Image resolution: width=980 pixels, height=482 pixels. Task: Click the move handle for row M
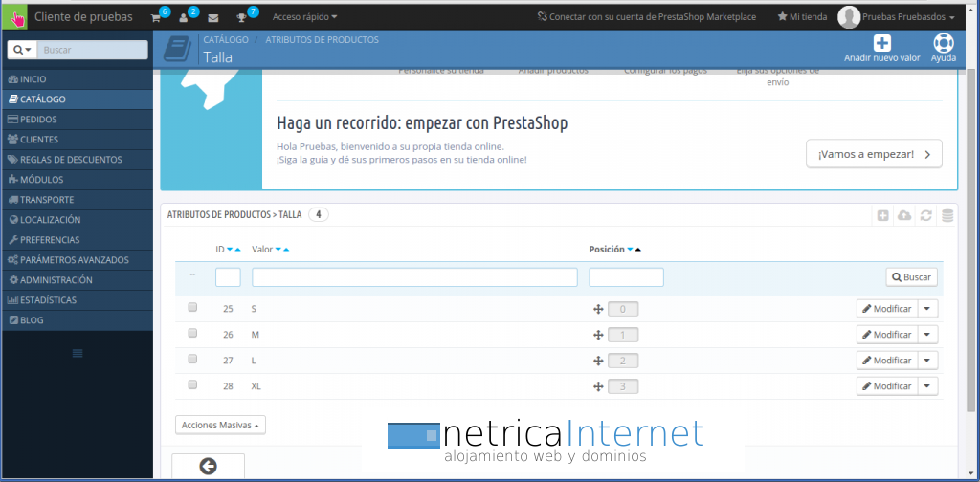point(598,336)
